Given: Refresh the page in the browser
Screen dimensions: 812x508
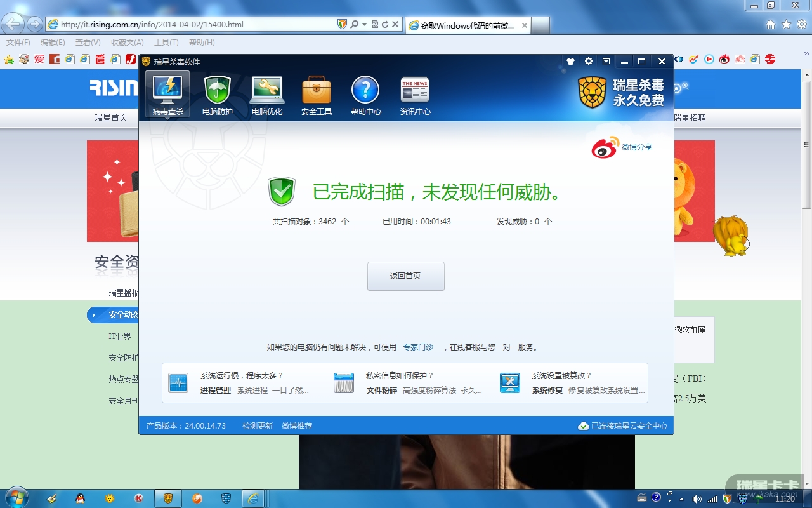Looking at the screenshot, I should click(384, 25).
